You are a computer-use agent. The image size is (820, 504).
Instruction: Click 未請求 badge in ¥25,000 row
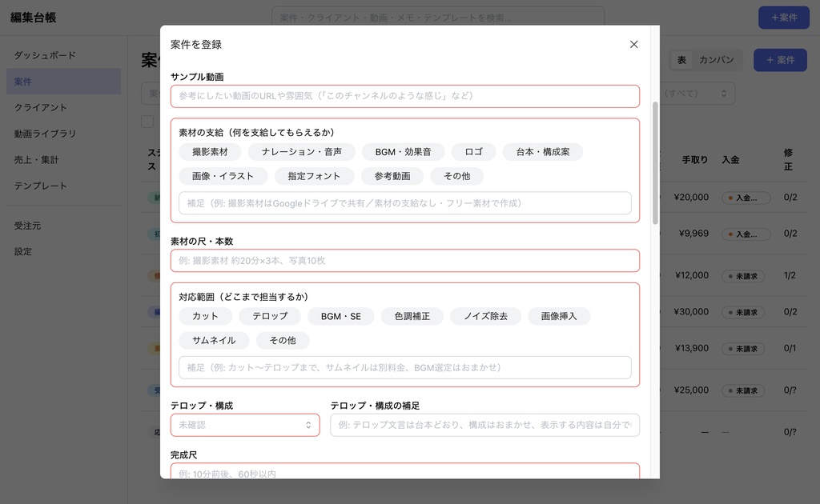(743, 390)
